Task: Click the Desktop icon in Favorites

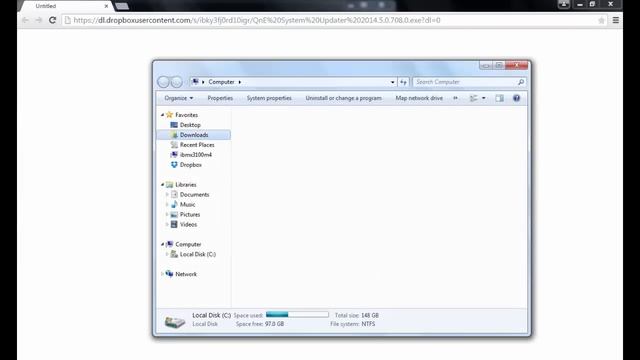Action: 174,125
